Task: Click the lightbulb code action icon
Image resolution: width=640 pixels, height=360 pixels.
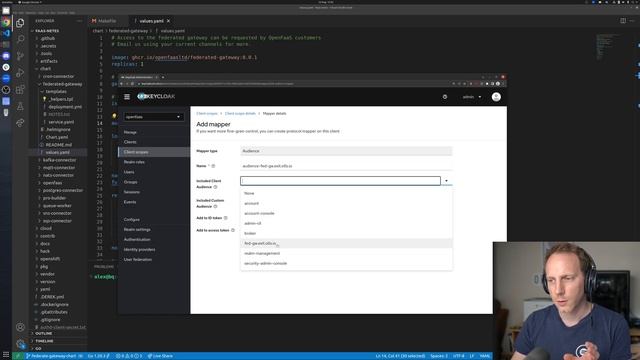Action: [x=114, y=116]
